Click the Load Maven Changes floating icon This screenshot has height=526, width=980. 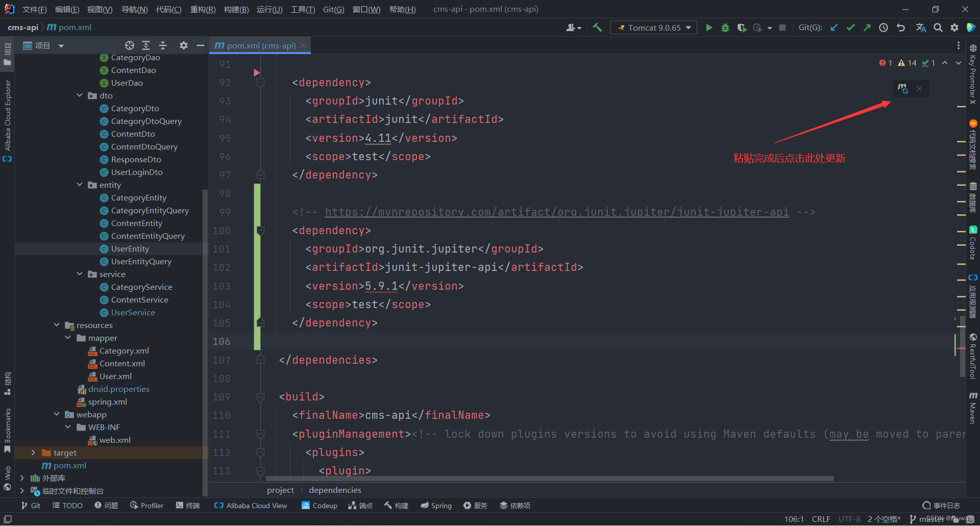[x=903, y=89]
